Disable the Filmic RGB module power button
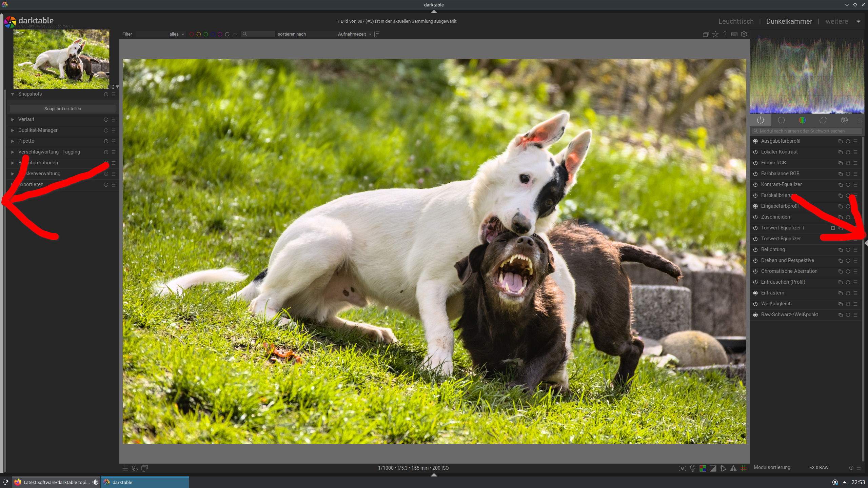The height and width of the screenshot is (488, 868). pyautogui.click(x=755, y=163)
